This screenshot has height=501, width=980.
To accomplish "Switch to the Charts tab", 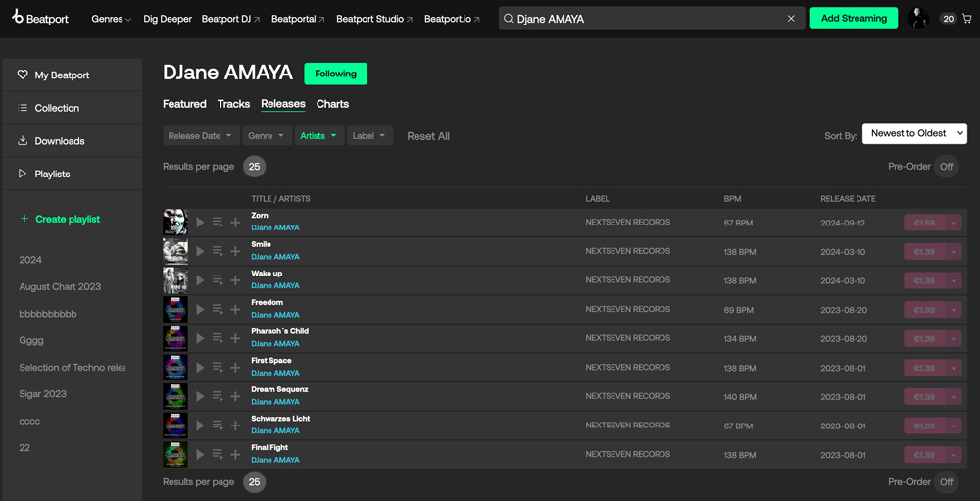I will point(332,104).
